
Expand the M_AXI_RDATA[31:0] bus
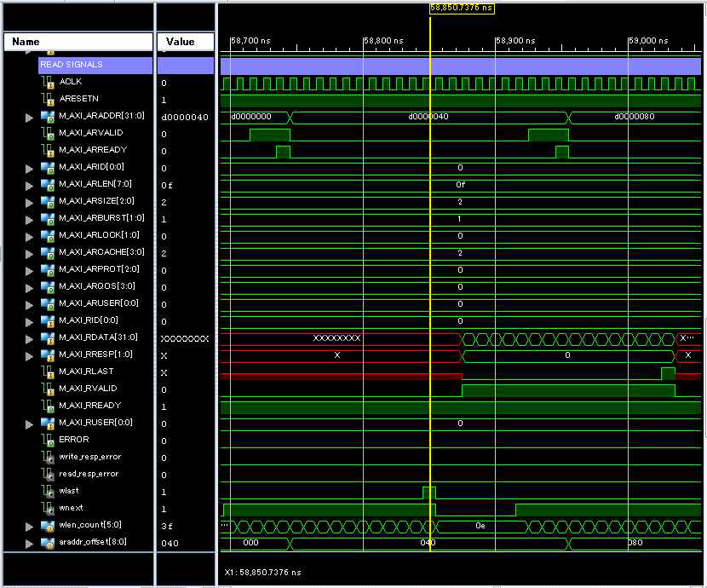pos(30,338)
